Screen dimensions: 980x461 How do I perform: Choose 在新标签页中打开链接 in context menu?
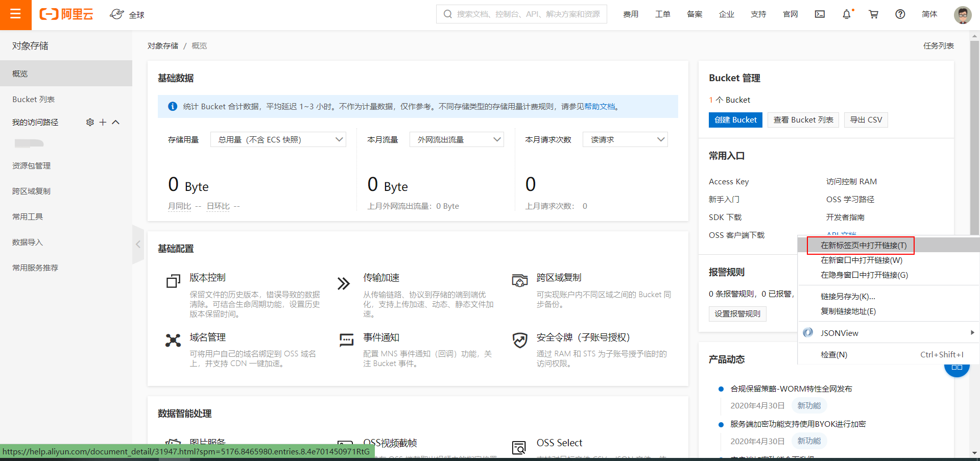click(889, 246)
